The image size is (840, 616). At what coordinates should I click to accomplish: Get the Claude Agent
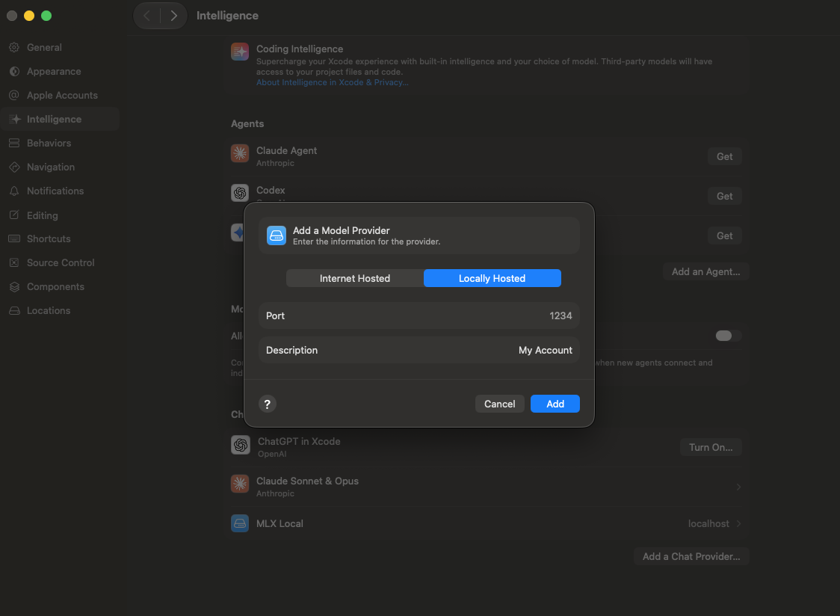(724, 156)
